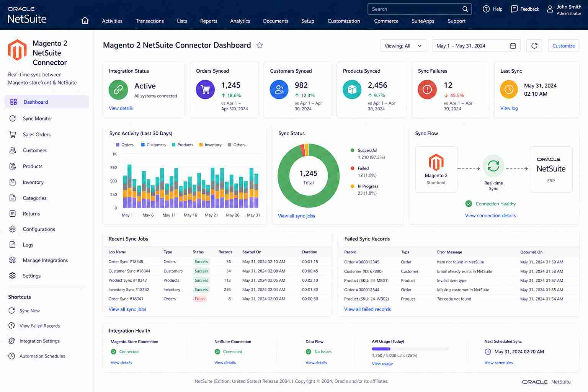Open Integration Settings shortcut
This screenshot has height=392, width=588.
(x=39, y=341)
